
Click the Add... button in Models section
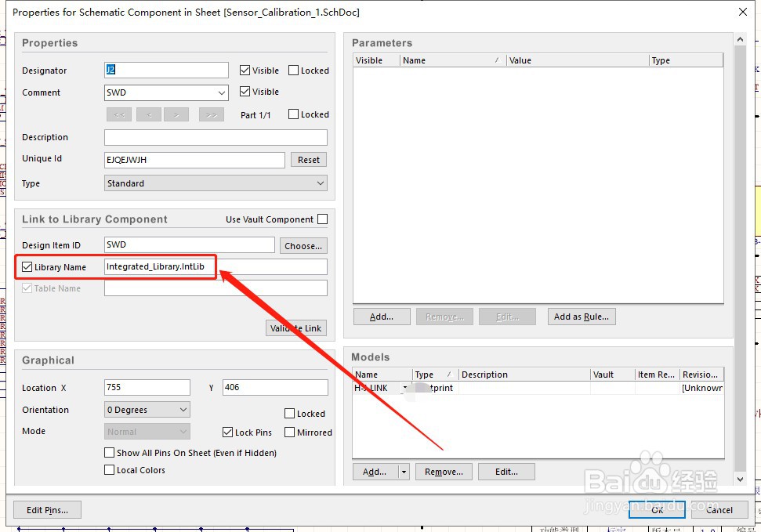click(x=375, y=472)
